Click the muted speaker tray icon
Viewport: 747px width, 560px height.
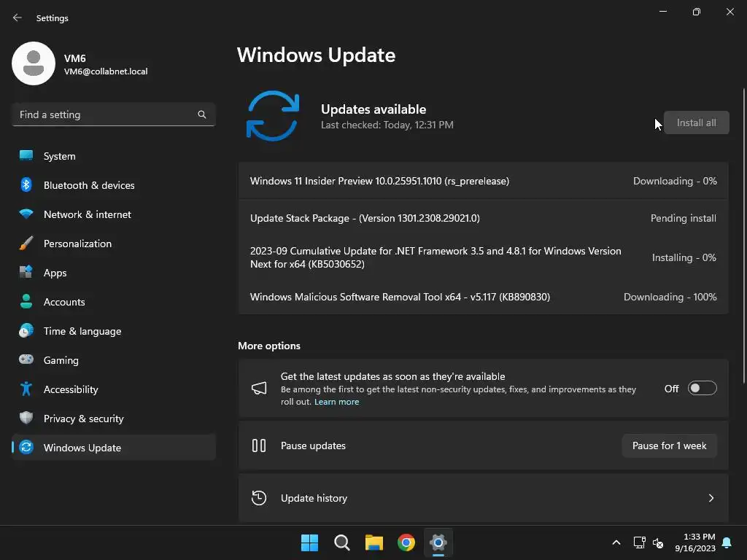click(658, 542)
